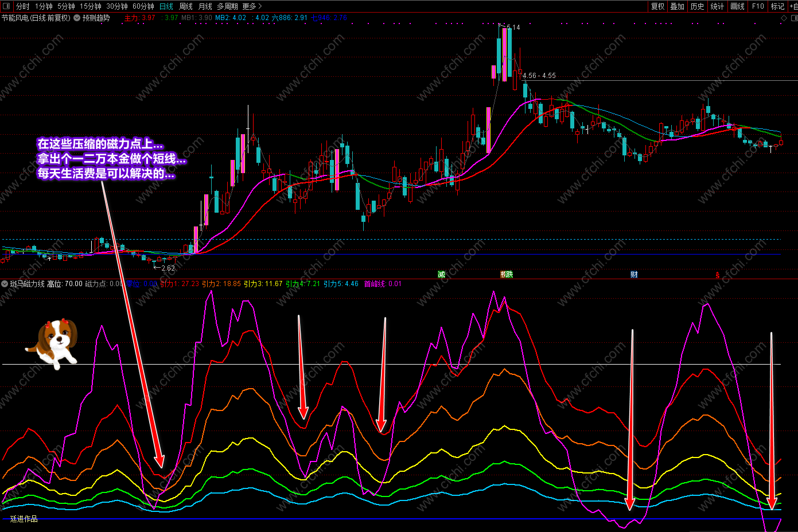Click the 引力2: 18.85 label
The image size is (798, 532).
tap(221, 284)
